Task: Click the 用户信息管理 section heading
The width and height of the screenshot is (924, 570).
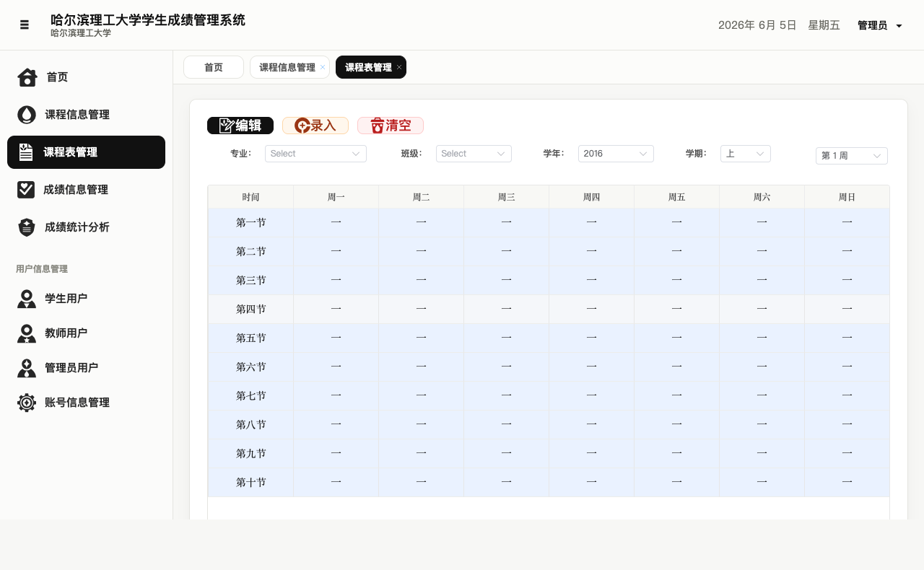Action: point(42,269)
